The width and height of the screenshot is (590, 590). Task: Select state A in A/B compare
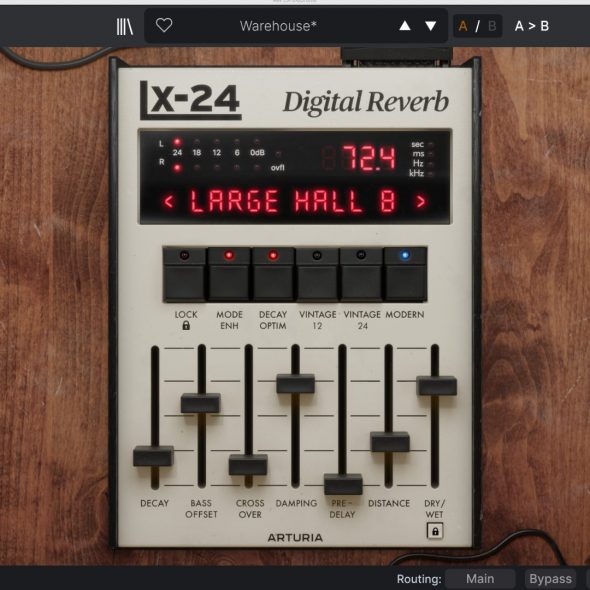(463, 26)
